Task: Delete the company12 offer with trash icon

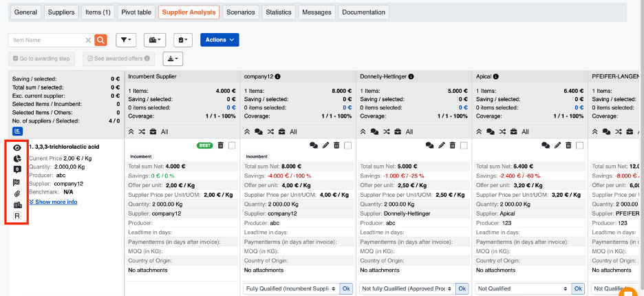Action: coord(336,145)
